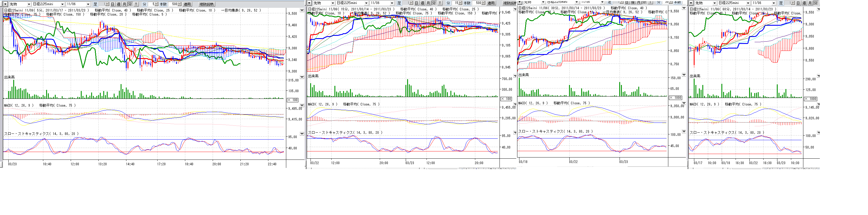Select weekly (週) timeframe in first chart
868x215 pixels.
pos(118,4)
